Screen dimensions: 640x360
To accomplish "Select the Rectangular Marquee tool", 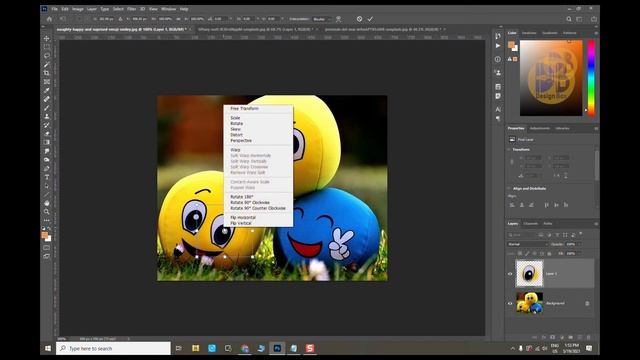I will pyautogui.click(x=47, y=47).
